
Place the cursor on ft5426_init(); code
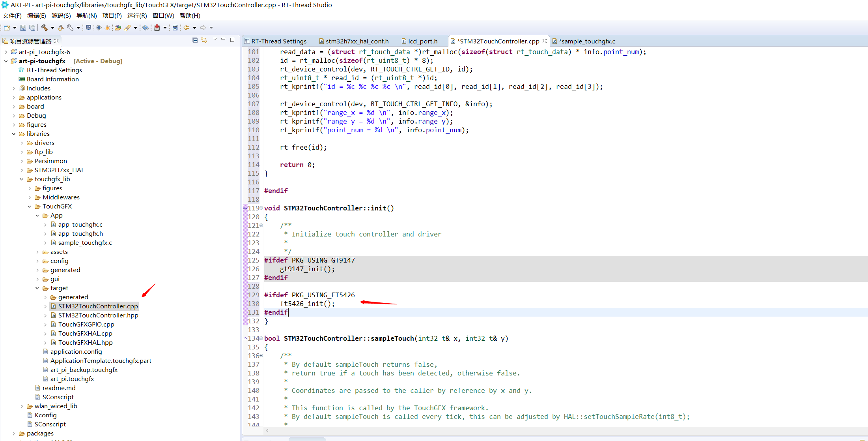307,304
